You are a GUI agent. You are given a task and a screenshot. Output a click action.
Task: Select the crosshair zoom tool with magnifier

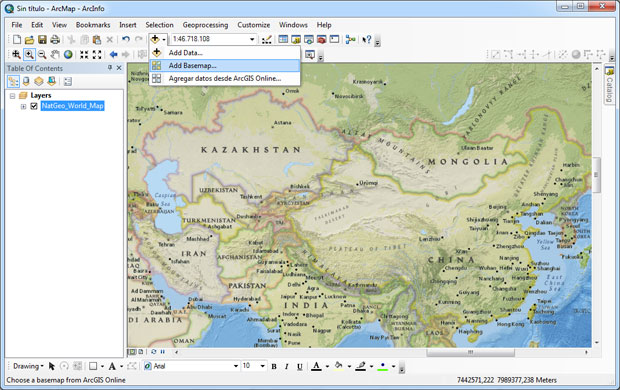[16, 54]
